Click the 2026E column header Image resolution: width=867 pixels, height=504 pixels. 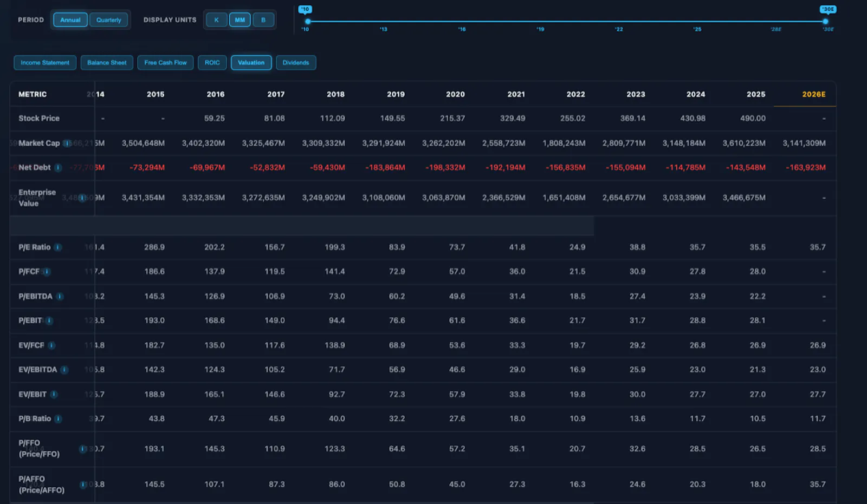pos(814,94)
